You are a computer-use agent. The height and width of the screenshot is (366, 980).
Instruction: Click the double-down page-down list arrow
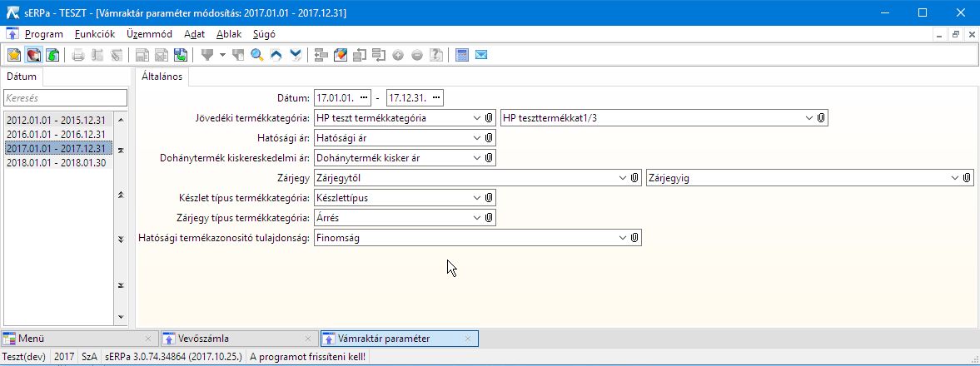coord(121,240)
